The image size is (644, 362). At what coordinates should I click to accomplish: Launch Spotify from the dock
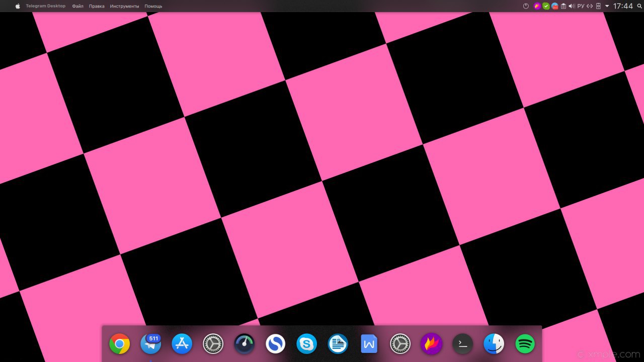click(525, 344)
